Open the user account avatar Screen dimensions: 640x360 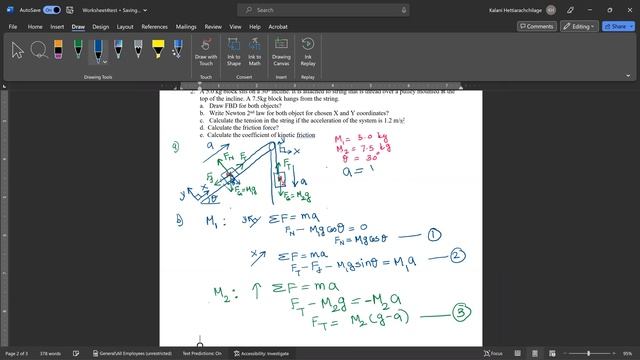click(551, 10)
